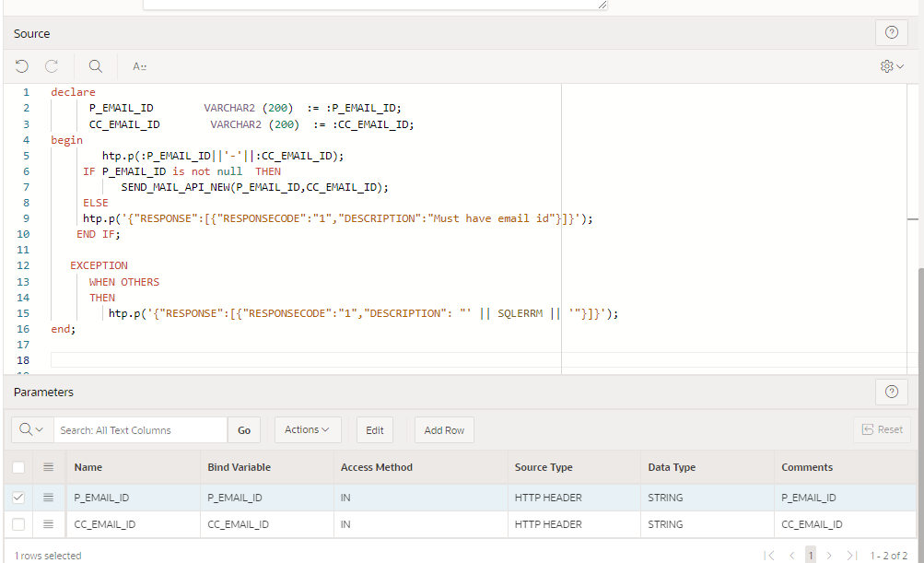Image resolution: width=924 pixels, height=563 pixels.
Task: Select the CC_EMAIL_ID row checkbox
Action: [18, 523]
